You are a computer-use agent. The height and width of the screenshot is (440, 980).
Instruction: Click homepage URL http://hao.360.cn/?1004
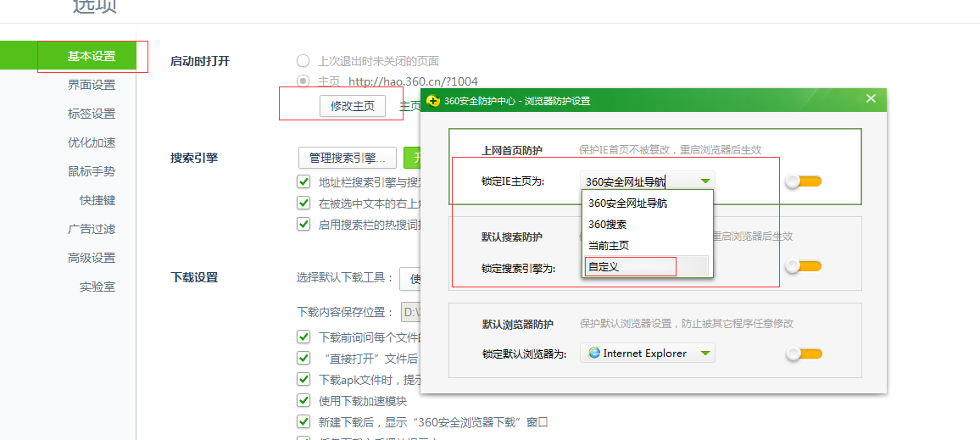[x=413, y=81]
